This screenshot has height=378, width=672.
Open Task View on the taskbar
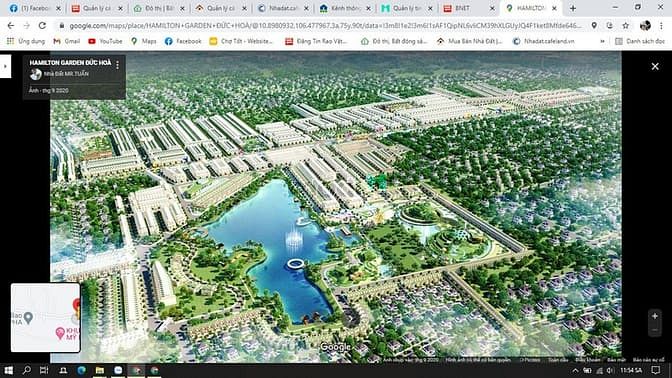44,370
